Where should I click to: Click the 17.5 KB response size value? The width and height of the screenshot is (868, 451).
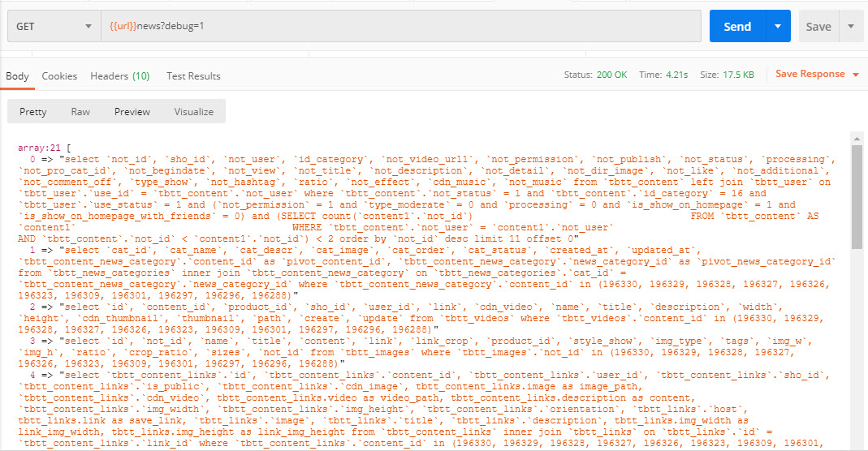pos(738,75)
